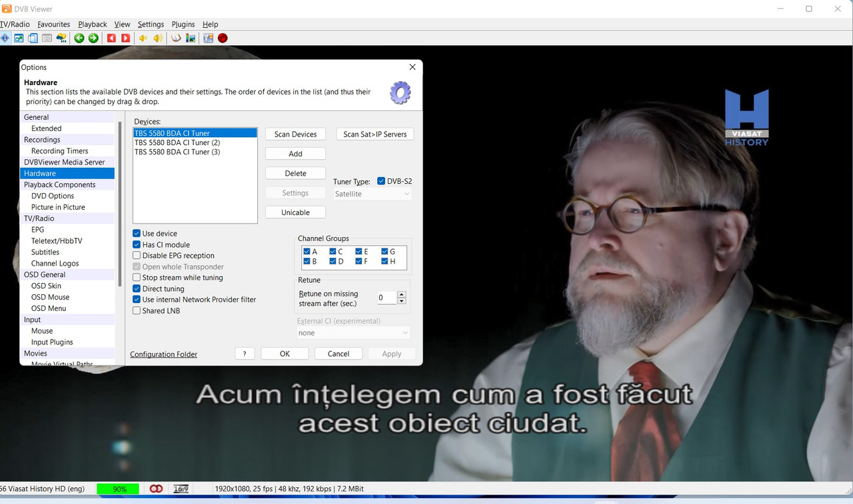Click the green left arrow icon
The width and height of the screenshot is (853, 504).
tap(79, 38)
